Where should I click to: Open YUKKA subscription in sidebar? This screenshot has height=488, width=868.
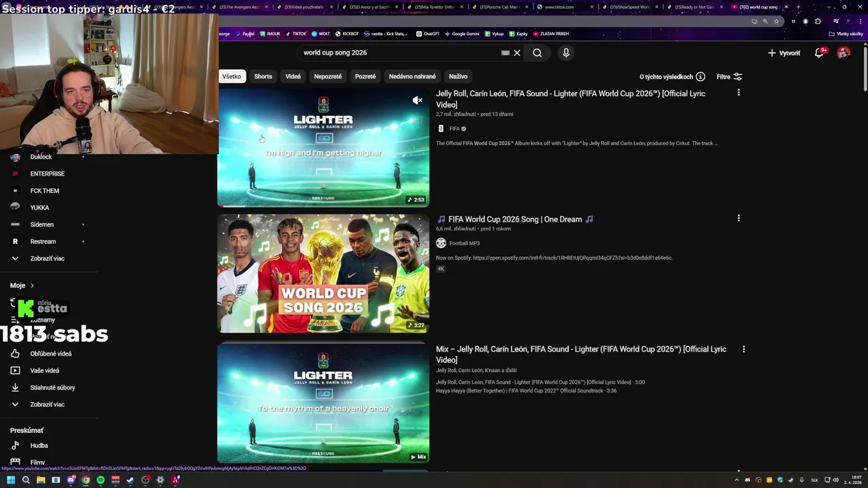click(39, 207)
